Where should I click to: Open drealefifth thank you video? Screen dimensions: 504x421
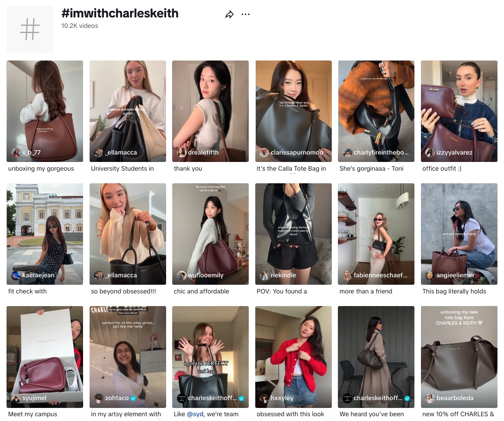click(x=210, y=111)
